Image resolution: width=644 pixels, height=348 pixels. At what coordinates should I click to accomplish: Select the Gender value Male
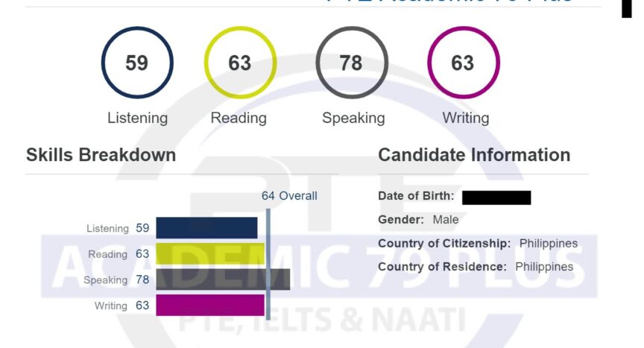[446, 220]
